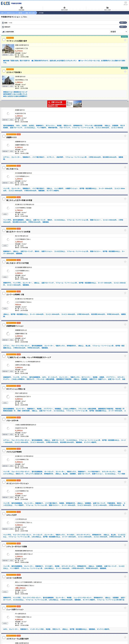
Task: Select 西八王子パークハイツ 206号室 checkbox
Action: [4, 231]
